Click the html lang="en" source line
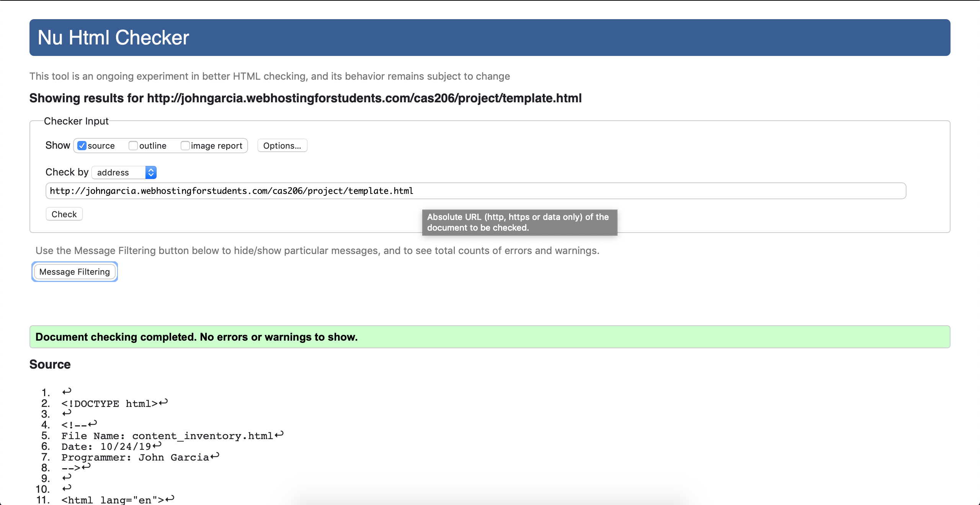The image size is (980, 505). coord(113,500)
